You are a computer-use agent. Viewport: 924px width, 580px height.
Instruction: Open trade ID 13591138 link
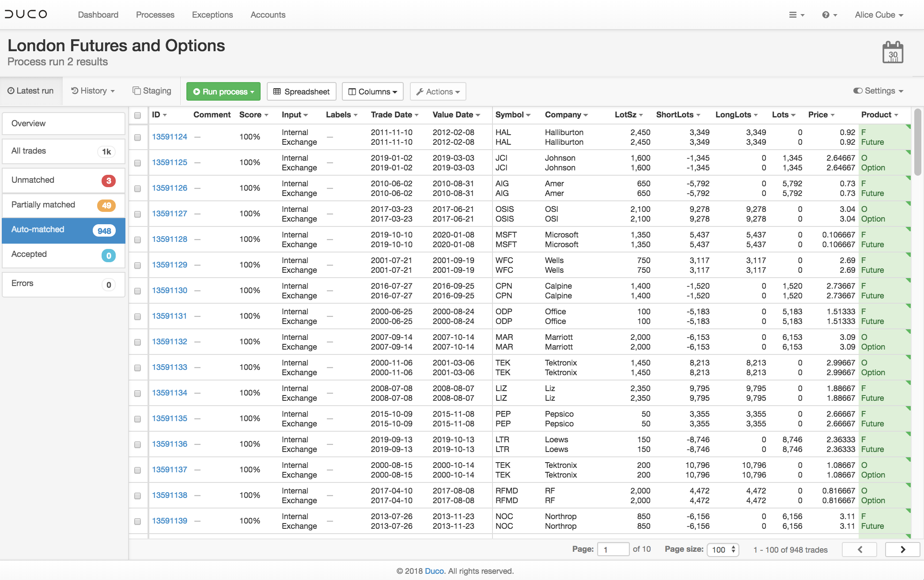(x=170, y=495)
